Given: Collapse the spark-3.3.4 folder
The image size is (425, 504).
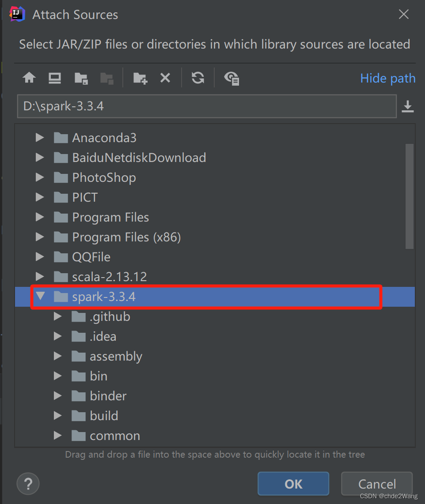Looking at the screenshot, I should click(40, 296).
